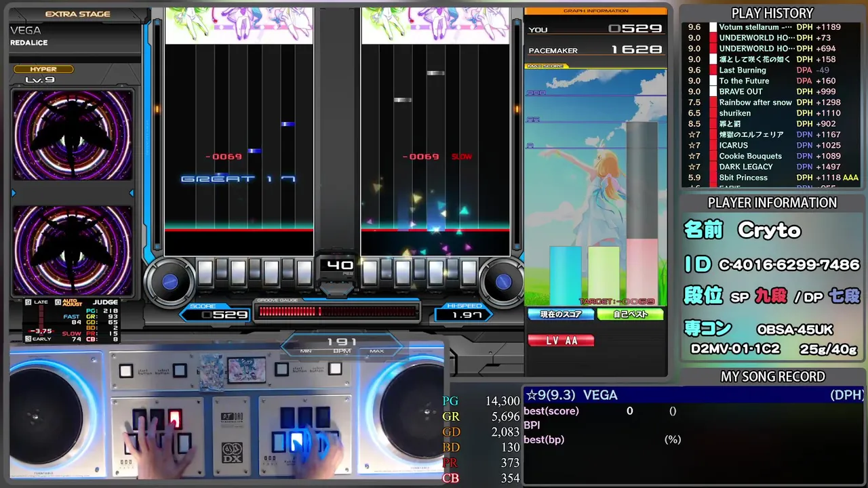Click the upper song movie thumbnail
Screen dimensions: 868x488
73,136
